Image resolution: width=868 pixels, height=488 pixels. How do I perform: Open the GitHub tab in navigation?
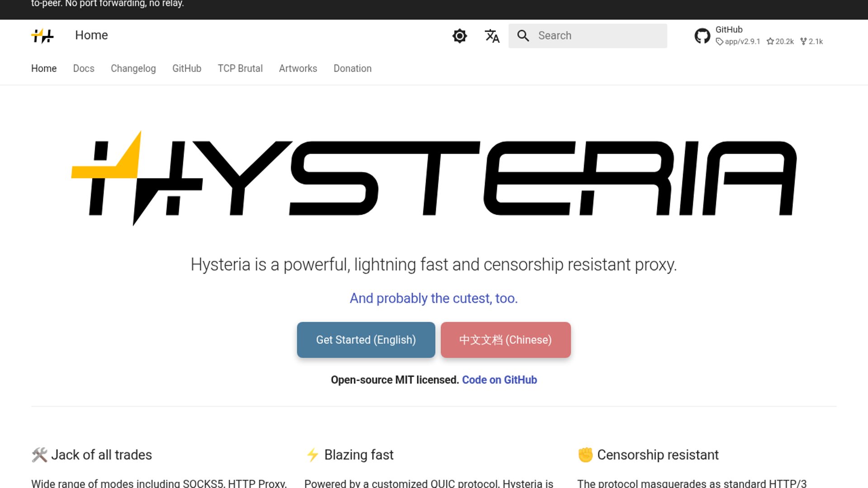(187, 68)
